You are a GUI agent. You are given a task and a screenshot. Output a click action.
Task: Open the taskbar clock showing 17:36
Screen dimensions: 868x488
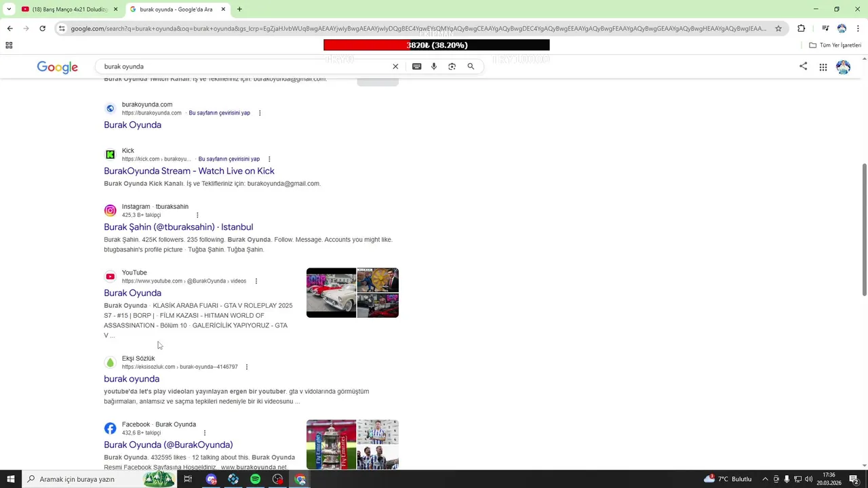click(x=829, y=479)
